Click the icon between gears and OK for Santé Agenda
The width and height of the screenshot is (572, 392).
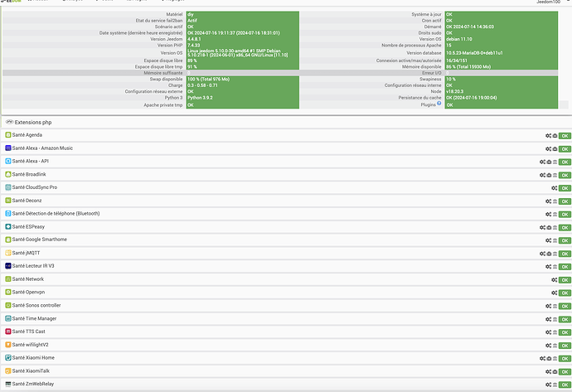point(555,136)
